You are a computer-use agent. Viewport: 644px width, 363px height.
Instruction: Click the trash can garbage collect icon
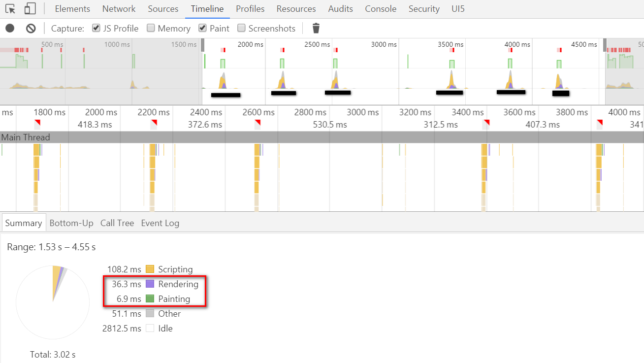click(316, 28)
